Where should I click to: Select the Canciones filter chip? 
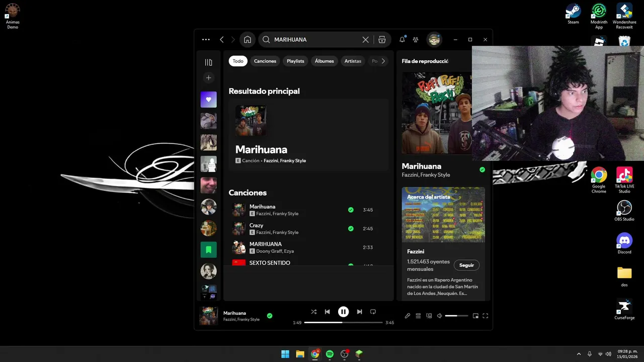click(x=265, y=61)
